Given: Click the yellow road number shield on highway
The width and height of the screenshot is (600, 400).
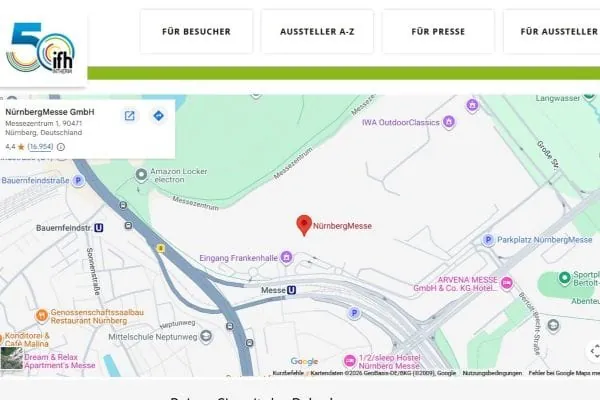Looking at the screenshot, I should tap(161, 249).
